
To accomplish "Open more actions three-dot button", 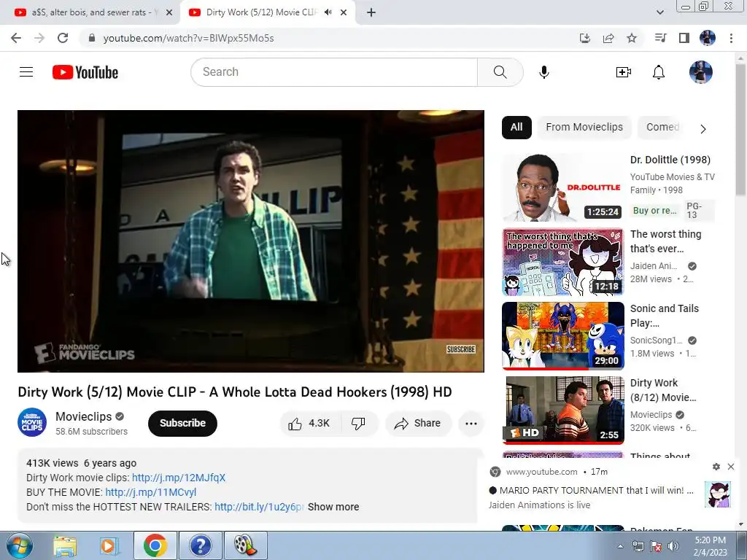I will [x=471, y=424].
